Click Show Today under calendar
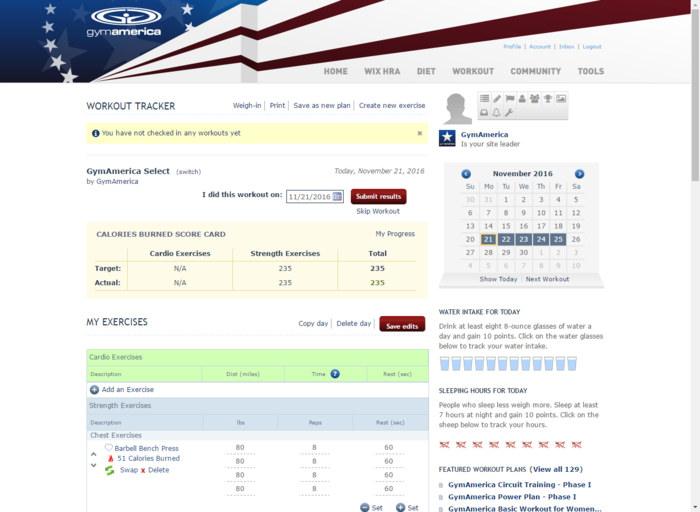700x512 pixels. [498, 279]
